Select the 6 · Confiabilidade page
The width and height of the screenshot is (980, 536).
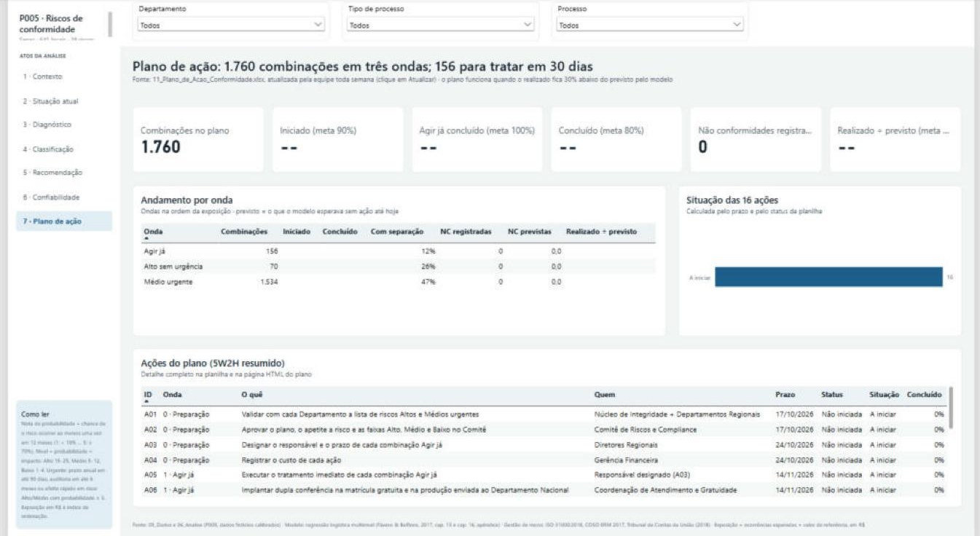click(64, 197)
